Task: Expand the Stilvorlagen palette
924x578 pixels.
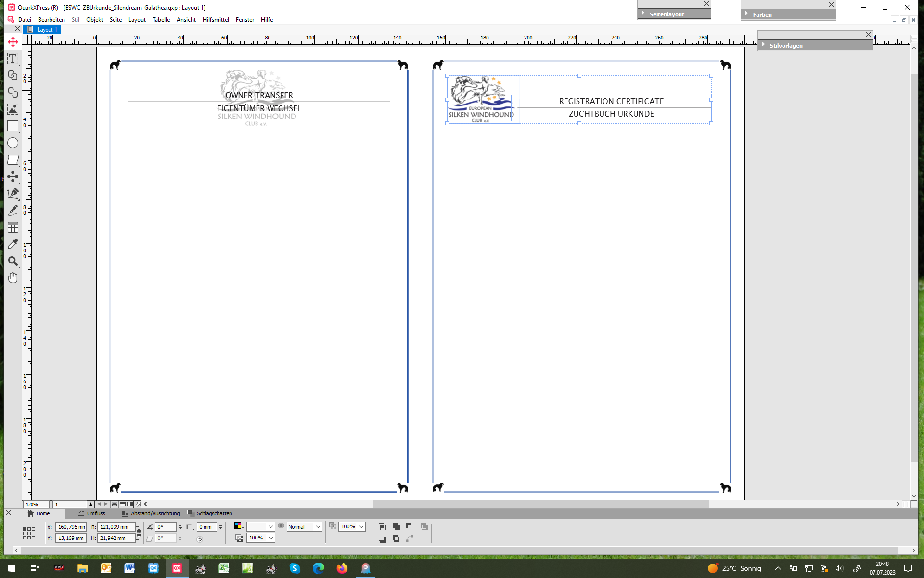Action: tap(764, 45)
